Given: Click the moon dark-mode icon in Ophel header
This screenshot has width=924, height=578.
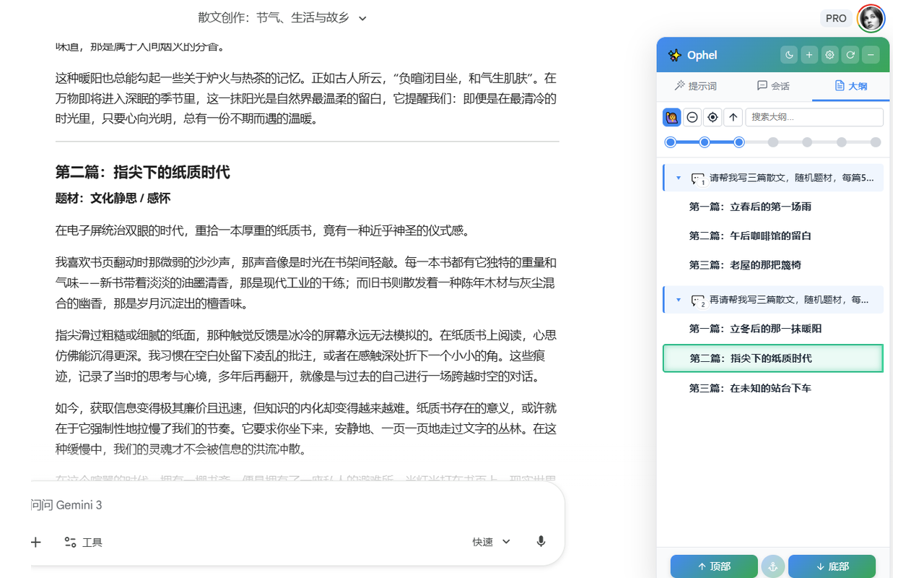Looking at the screenshot, I should click(x=788, y=54).
